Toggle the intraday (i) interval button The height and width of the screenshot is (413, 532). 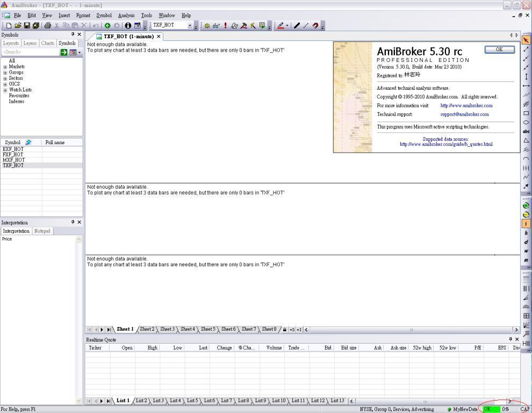coord(526,224)
